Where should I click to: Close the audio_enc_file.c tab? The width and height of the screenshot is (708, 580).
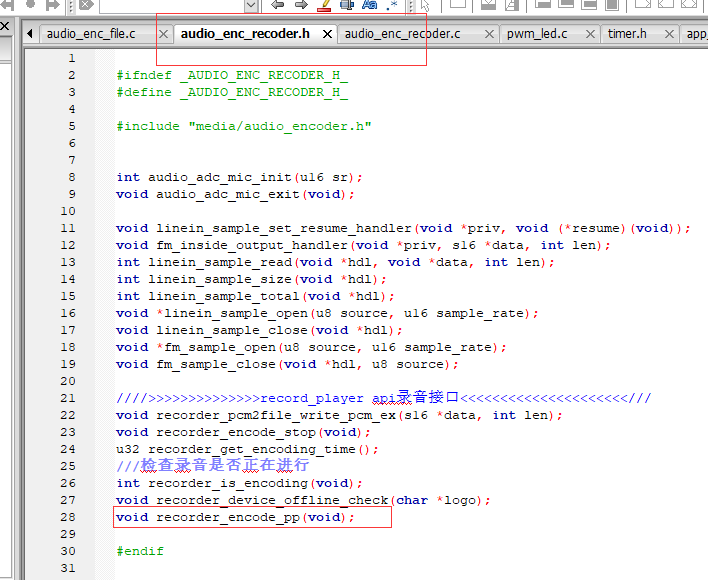coord(164,34)
